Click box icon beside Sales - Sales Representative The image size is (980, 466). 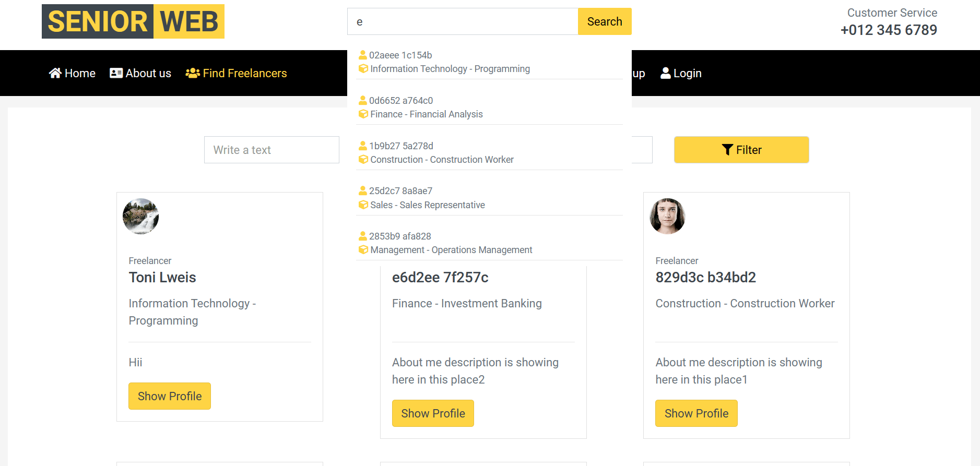(363, 205)
